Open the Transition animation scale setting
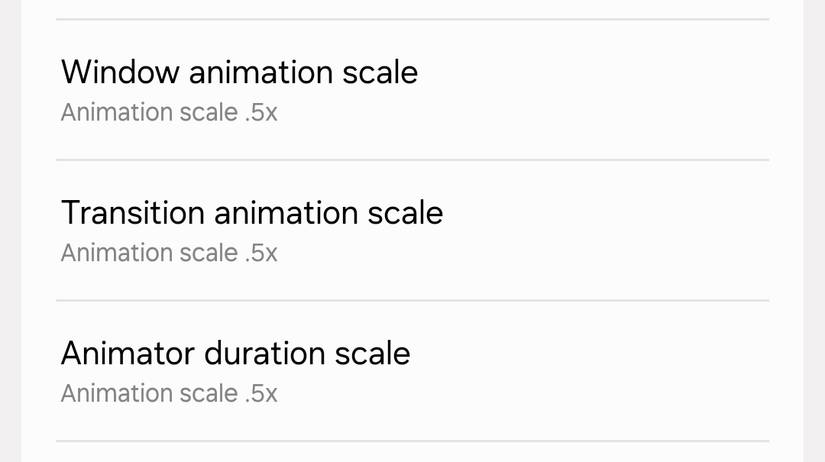Screen dimensions: 825x462 (412, 231)
